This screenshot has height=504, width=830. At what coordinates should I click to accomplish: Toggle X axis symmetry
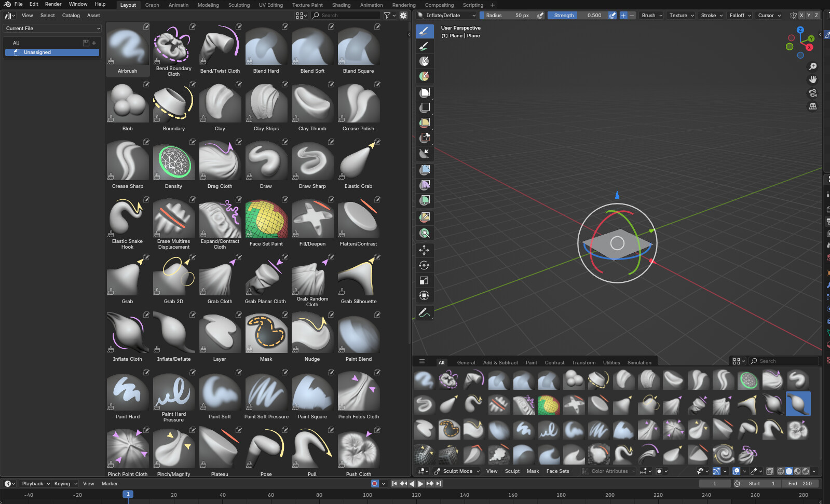pos(801,16)
